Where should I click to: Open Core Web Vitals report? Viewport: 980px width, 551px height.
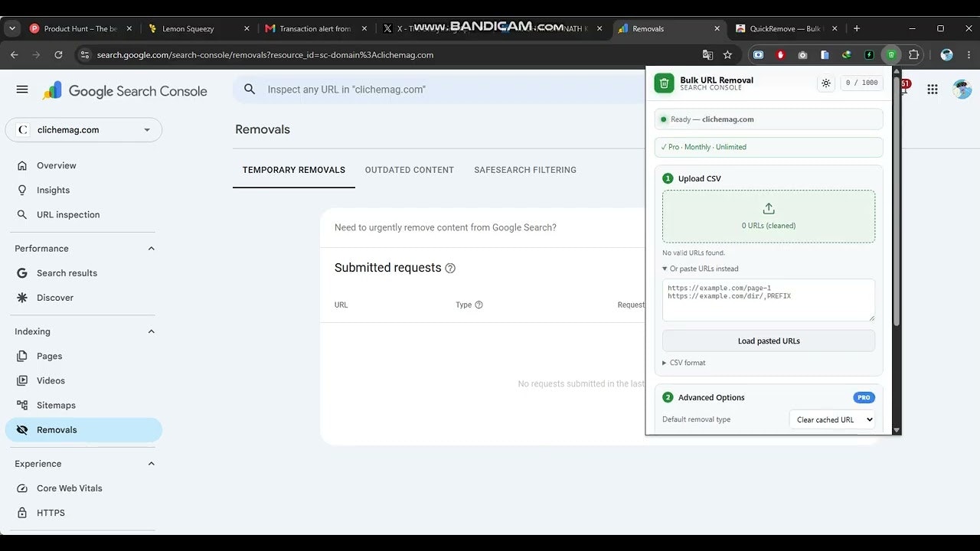point(83,488)
